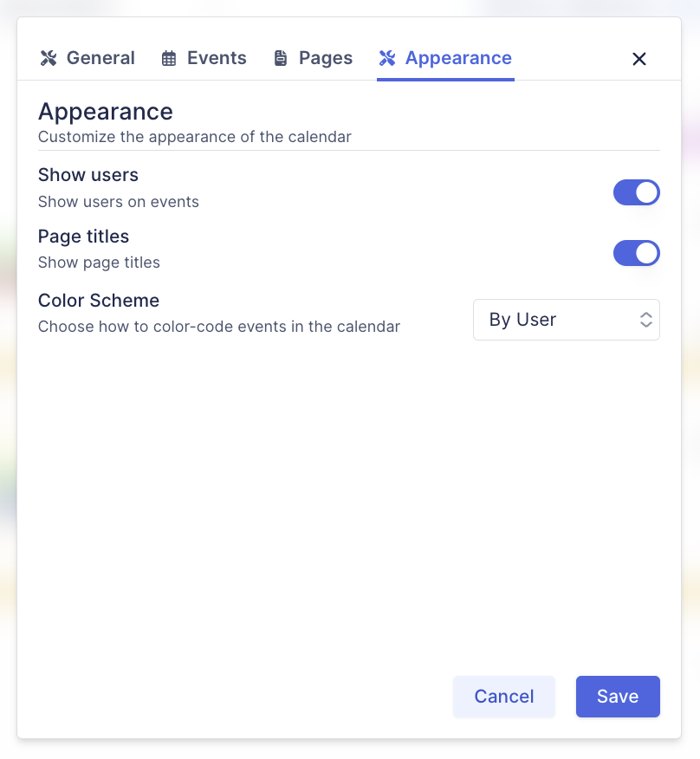Click the wrench icon on the General tab
Screen dimensions: 700x759
coord(49,58)
